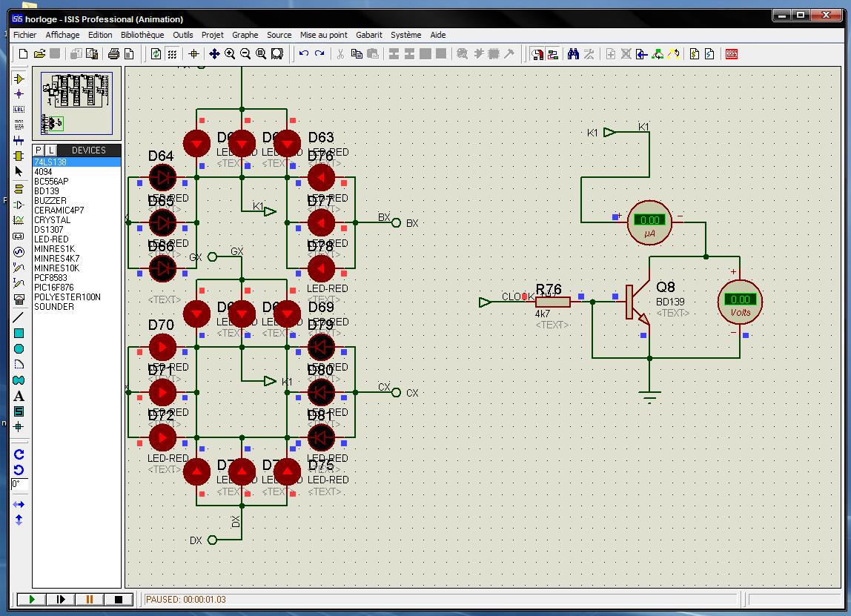Click the Undo arrow in toolbar
This screenshot has height=616, width=851.
point(303,53)
